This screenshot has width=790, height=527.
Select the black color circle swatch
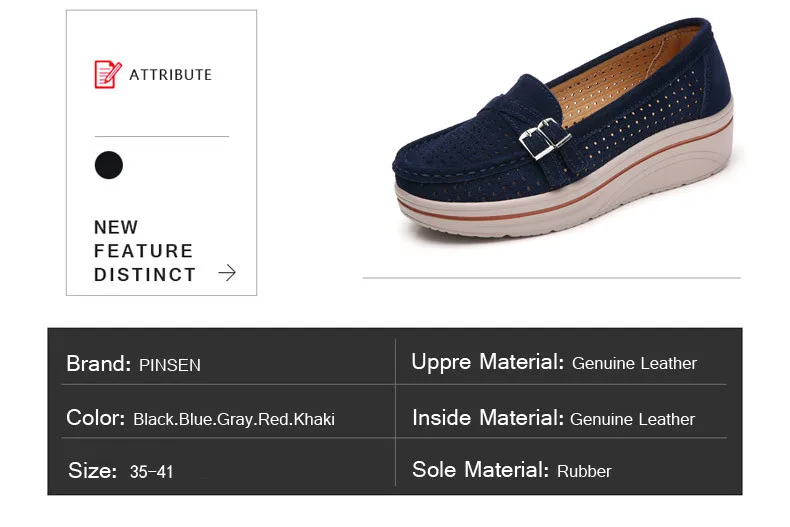109,165
